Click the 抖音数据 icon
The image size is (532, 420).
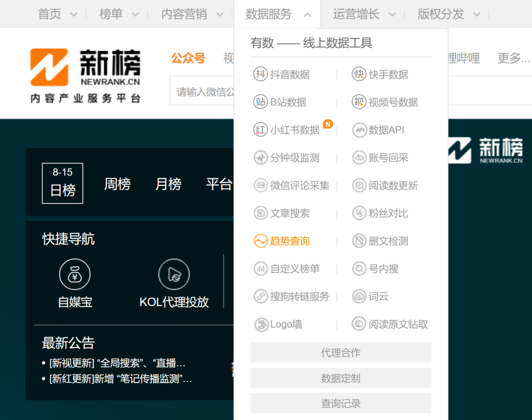coord(260,74)
